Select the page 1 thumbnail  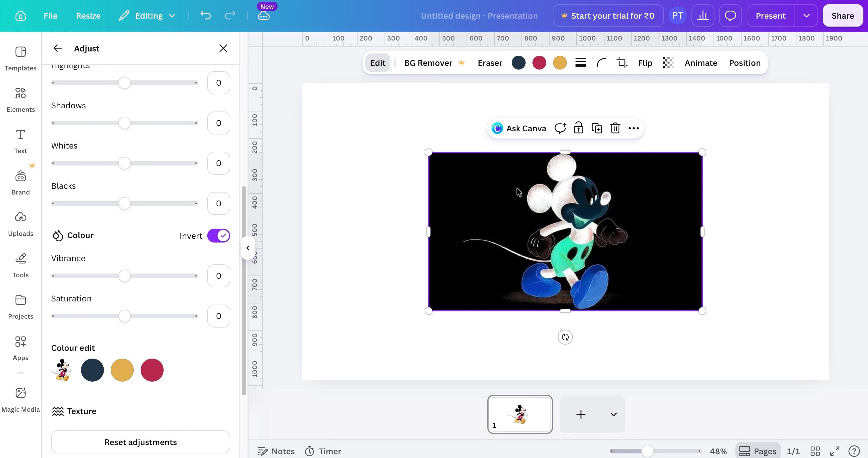pyautogui.click(x=520, y=414)
